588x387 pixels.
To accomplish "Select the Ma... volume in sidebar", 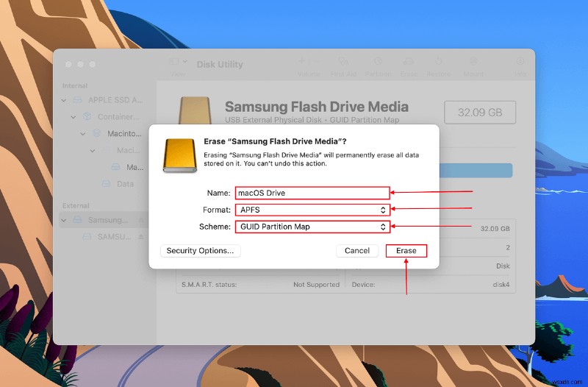I will (135, 167).
